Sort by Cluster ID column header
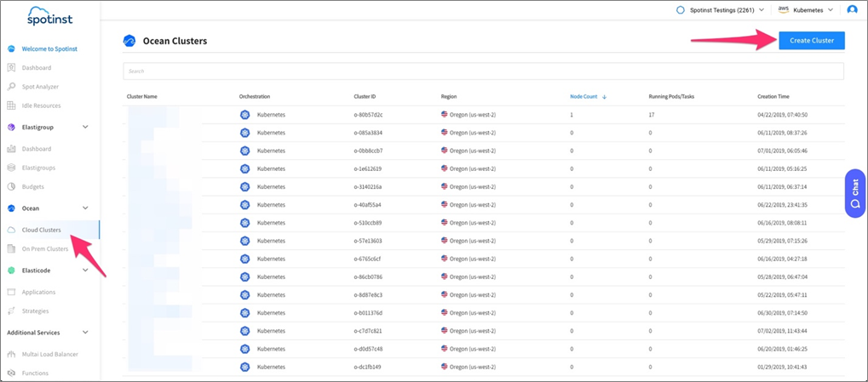 click(x=365, y=96)
